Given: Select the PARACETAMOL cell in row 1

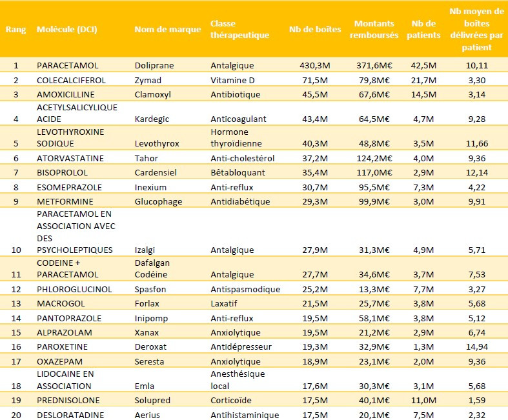Looking at the screenshot, I should 68,66.
